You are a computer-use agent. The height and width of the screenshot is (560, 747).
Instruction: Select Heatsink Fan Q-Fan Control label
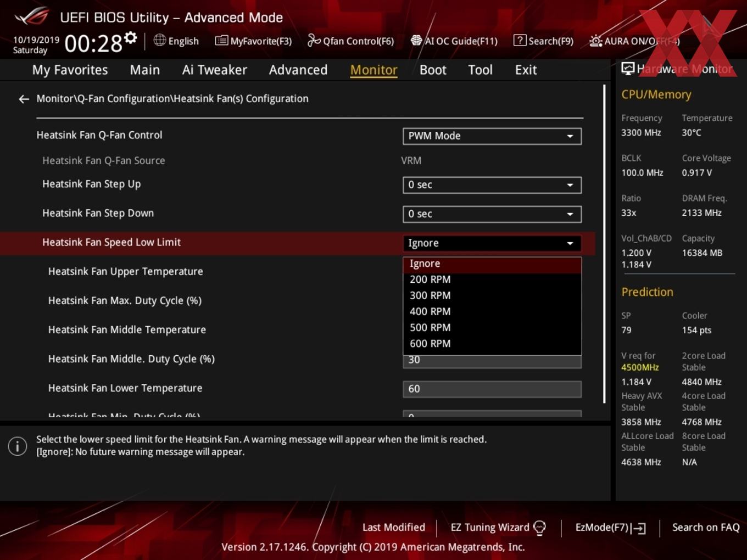99,135
